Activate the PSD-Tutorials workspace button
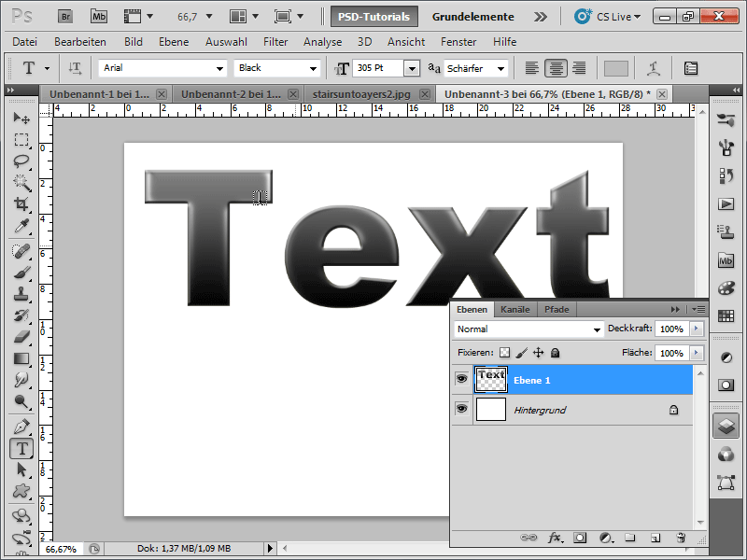 coord(374,17)
